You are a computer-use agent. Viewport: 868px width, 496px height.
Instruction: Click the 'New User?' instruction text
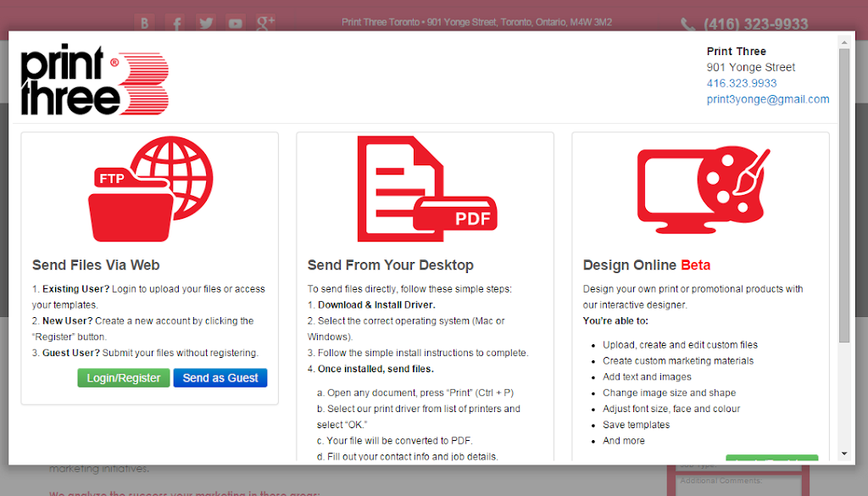[142, 329]
